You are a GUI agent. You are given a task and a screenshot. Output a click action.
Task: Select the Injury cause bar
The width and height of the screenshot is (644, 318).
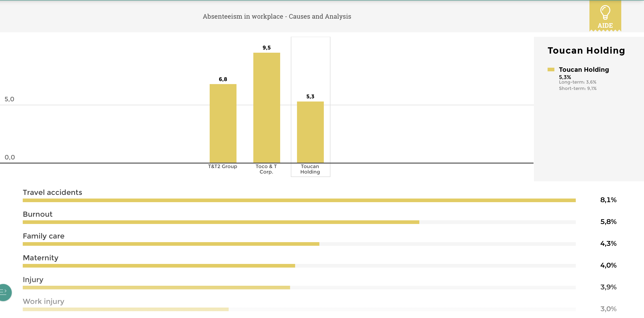pyautogui.click(x=156, y=288)
